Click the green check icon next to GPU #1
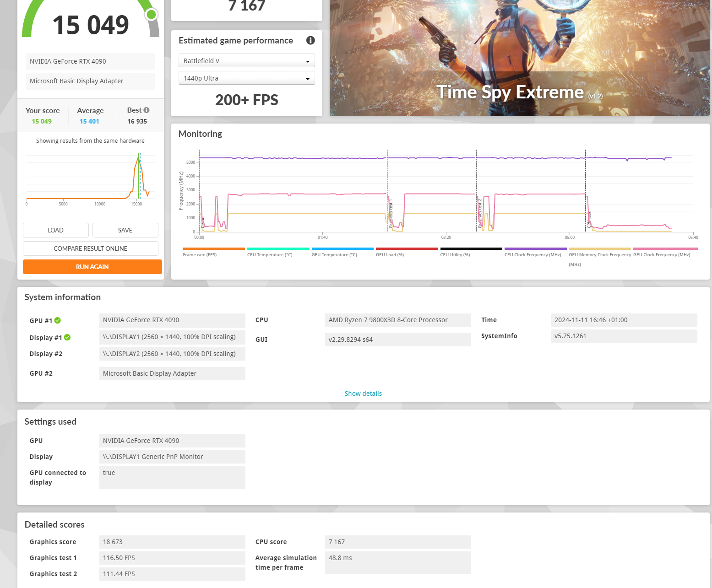The height and width of the screenshot is (588, 712). [58, 320]
